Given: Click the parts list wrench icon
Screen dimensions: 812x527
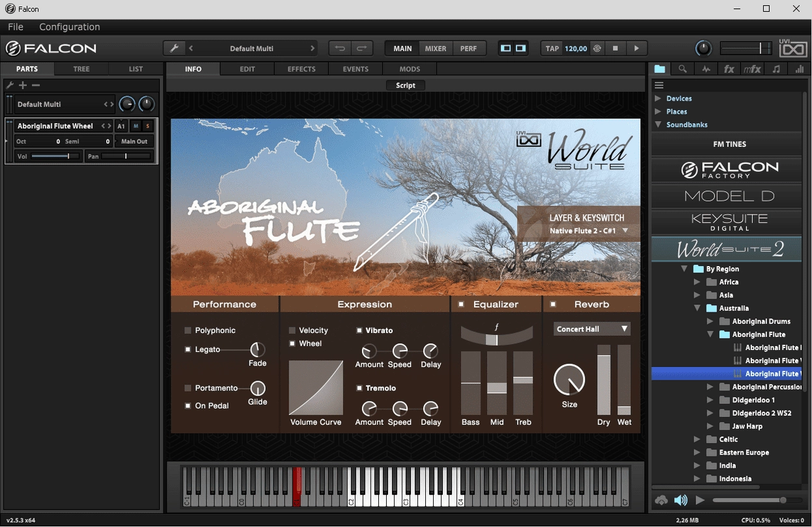Looking at the screenshot, I should (x=10, y=85).
